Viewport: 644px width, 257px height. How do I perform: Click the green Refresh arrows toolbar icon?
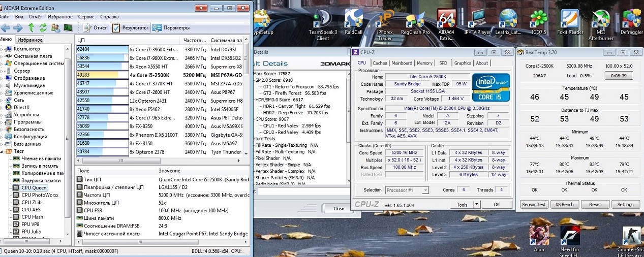click(43, 27)
